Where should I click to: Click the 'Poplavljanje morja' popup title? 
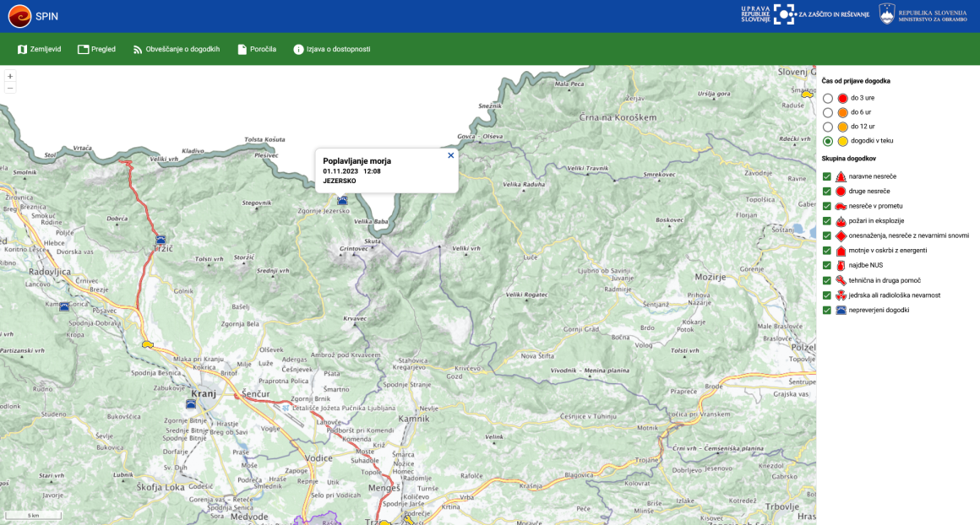click(x=357, y=161)
